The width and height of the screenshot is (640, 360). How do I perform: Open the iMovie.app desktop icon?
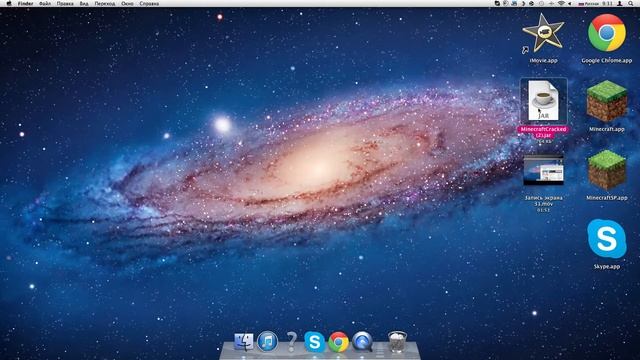(x=543, y=33)
